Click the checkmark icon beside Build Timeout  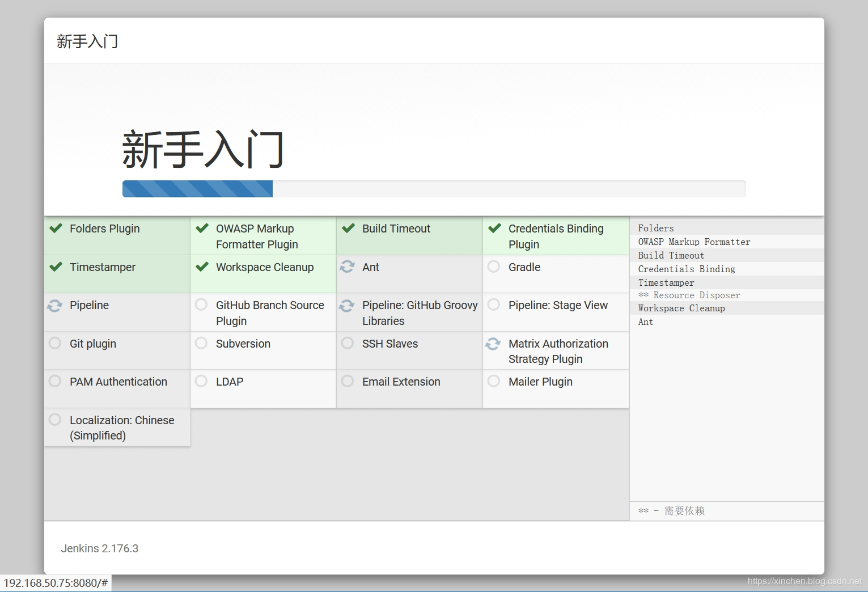coord(348,229)
